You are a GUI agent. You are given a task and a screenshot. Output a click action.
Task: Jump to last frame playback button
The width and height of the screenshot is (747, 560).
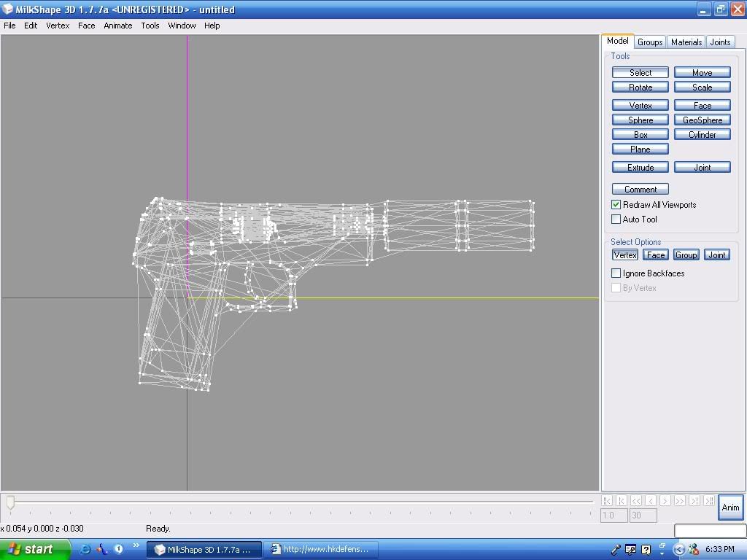pos(709,500)
